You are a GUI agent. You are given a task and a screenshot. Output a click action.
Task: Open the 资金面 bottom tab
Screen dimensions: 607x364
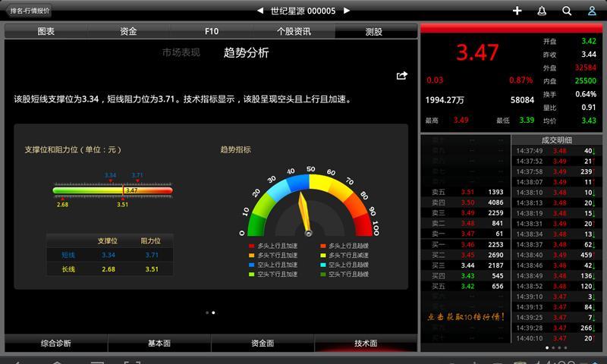[263, 343]
